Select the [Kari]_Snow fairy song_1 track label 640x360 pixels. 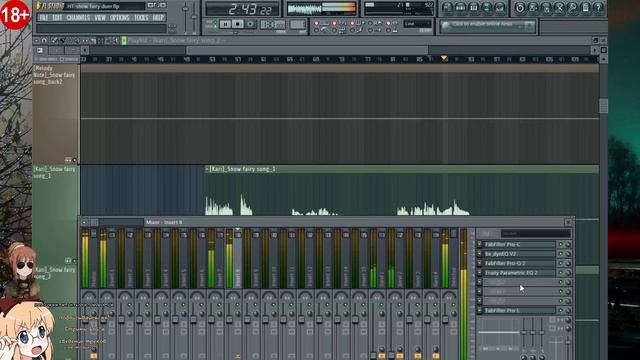(x=54, y=172)
